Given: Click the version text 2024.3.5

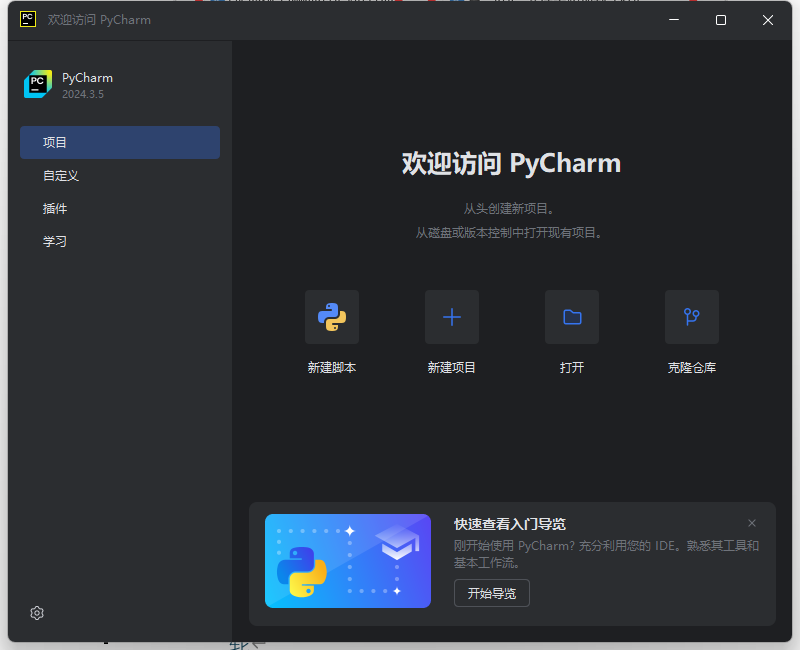Looking at the screenshot, I should point(83,94).
